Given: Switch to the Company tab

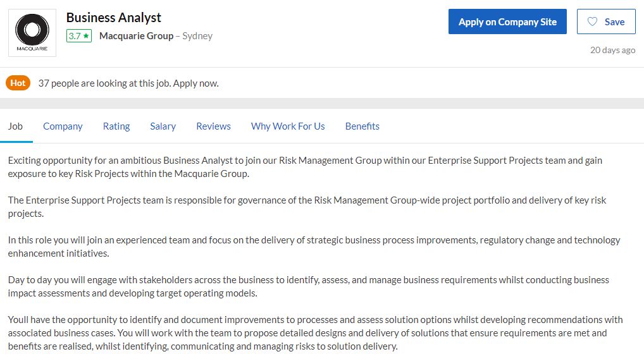Looking at the screenshot, I should (63, 126).
